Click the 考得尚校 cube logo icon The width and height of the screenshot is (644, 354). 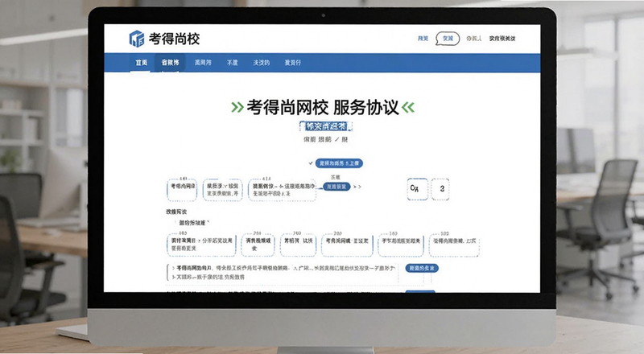tap(137, 39)
